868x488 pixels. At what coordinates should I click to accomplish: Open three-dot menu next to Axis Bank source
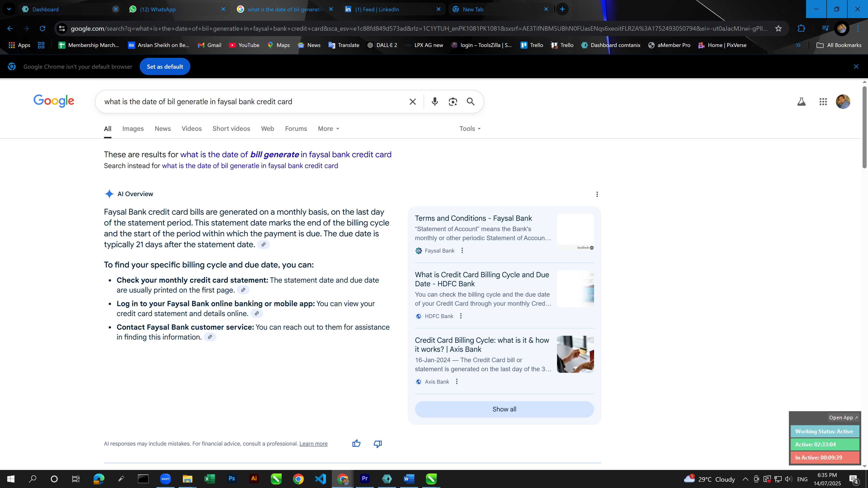coord(457,382)
